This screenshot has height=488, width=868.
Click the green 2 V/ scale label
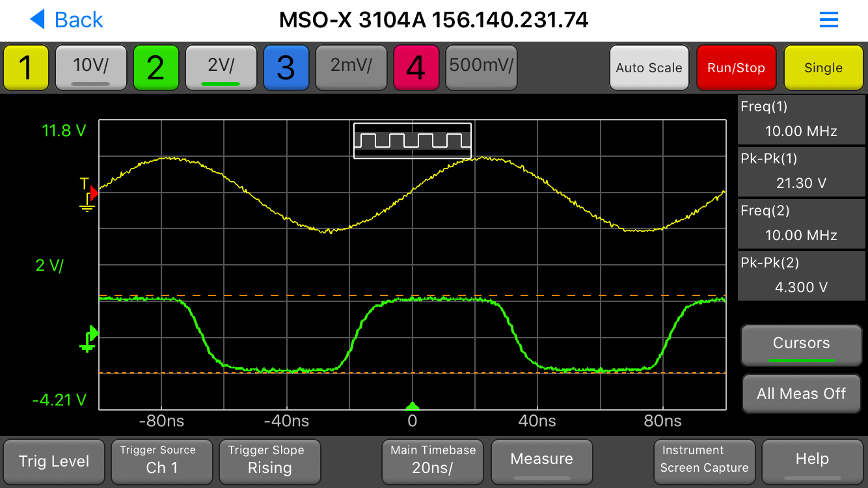click(49, 265)
